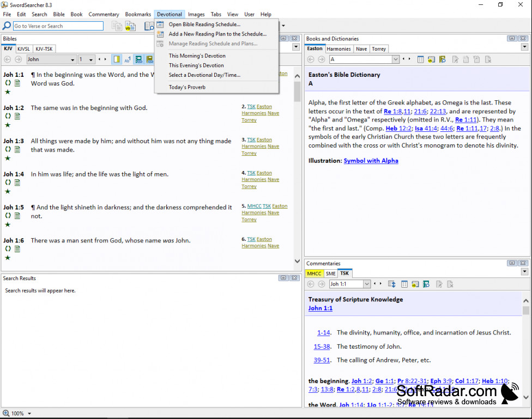Image resolution: width=532 pixels, height=419 pixels.
Task: Click the search commentary icon in Commentaries toolbar
Action: [426, 284]
